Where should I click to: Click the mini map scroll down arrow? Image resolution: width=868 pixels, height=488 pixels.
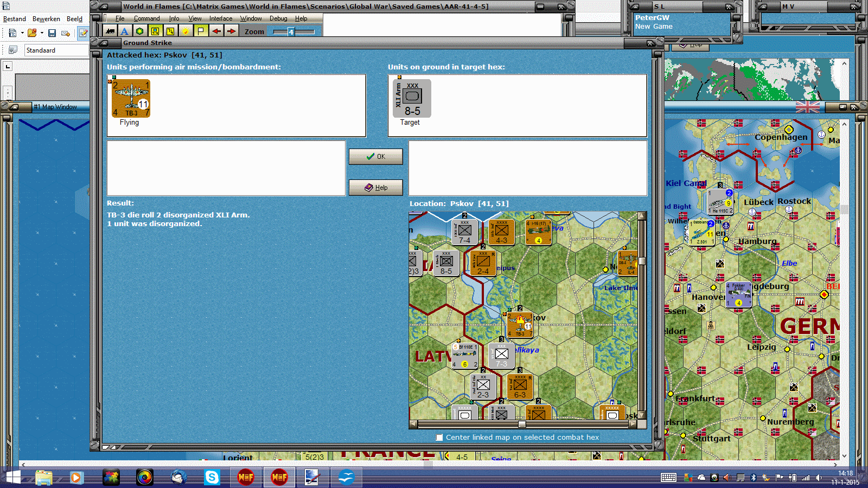(x=642, y=415)
